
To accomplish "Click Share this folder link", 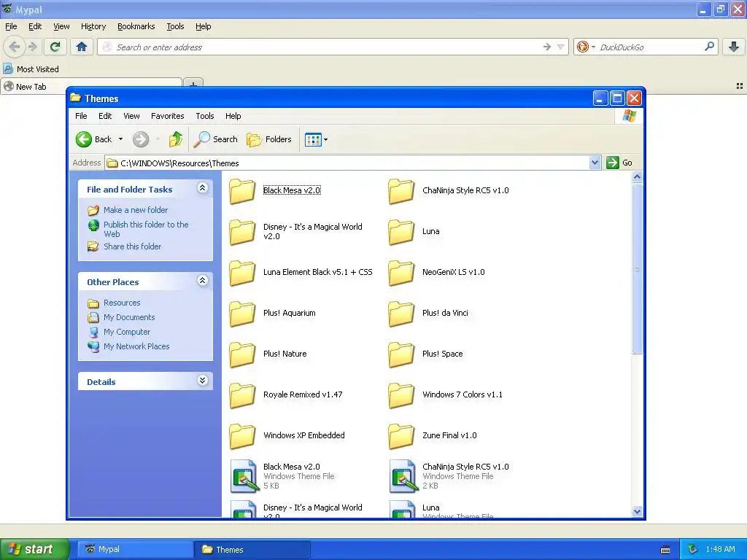I will (133, 246).
